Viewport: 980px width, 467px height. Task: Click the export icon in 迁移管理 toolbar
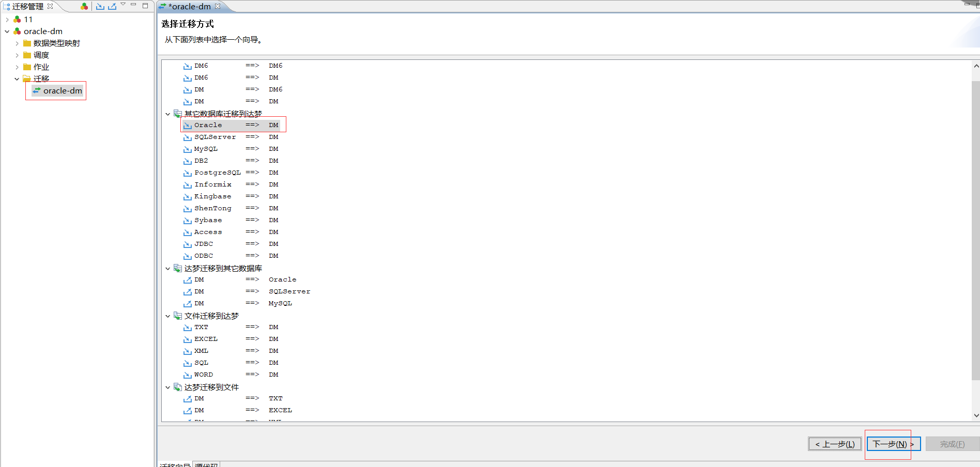pos(112,6)
